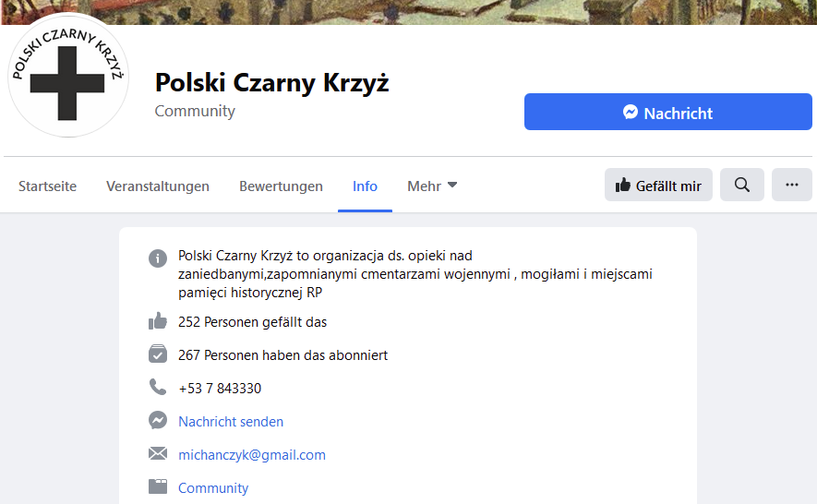Click the phone handset icon
The height and width of the screenshot is (504, 817).
[158, 388]
